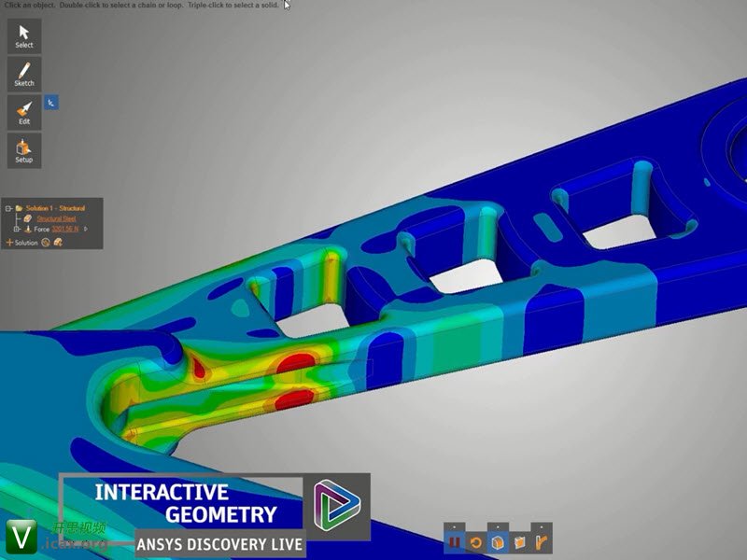Add a new Solution with the plus button

9,243
